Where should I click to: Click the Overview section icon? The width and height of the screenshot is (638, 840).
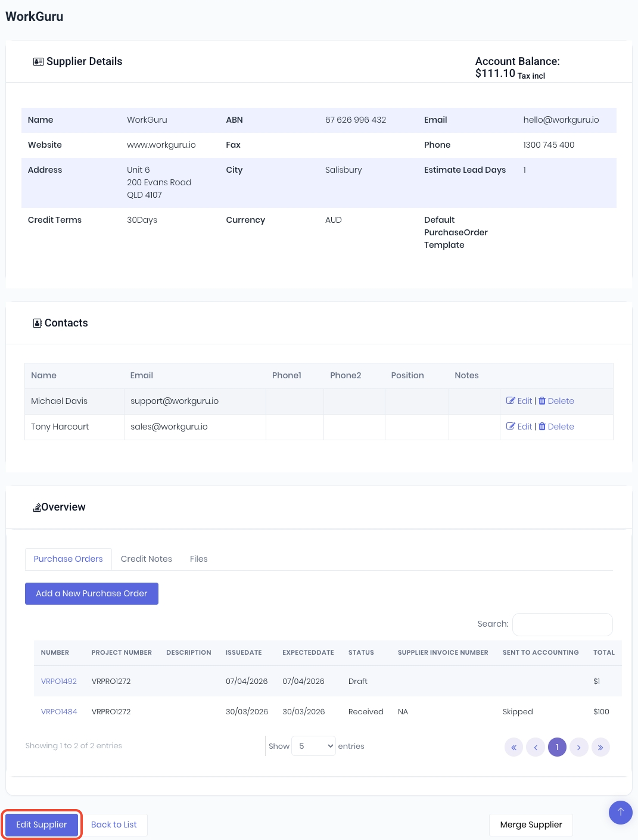37,508
